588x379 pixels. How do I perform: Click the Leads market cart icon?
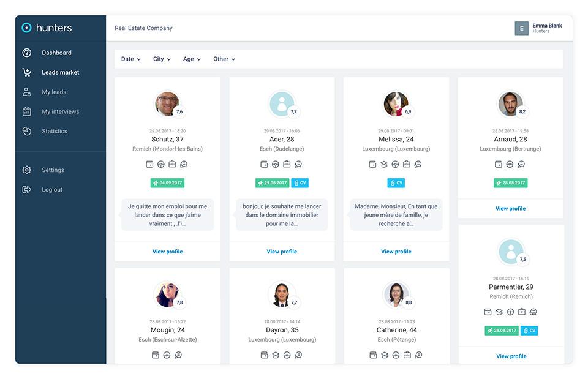(x=27, y=72)
